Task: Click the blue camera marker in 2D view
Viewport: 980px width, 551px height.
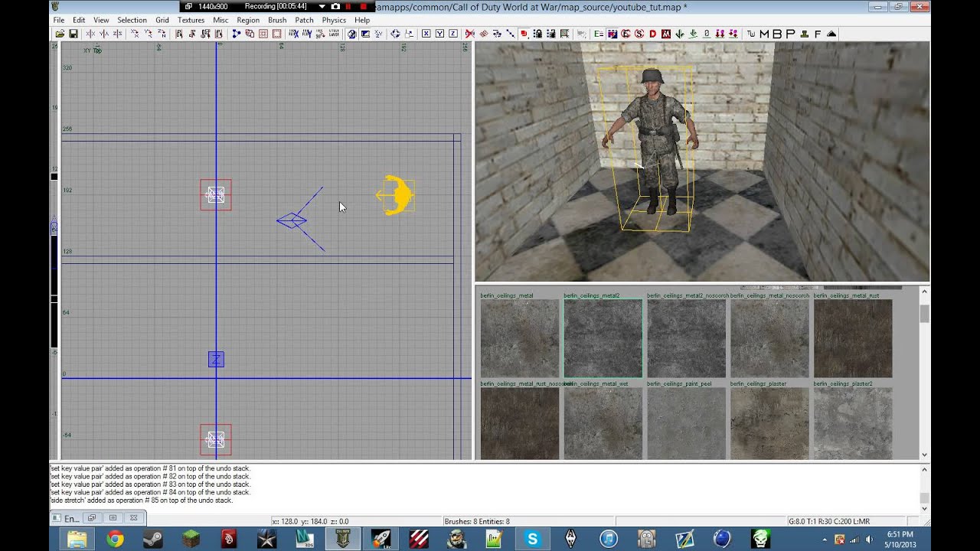Action: click(x=292, y=220)
